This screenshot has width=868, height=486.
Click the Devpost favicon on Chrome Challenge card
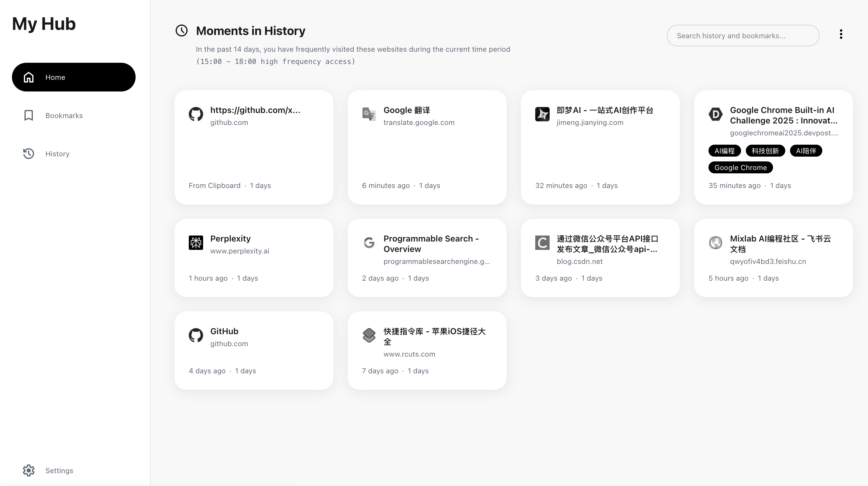[x=715, y=114]
